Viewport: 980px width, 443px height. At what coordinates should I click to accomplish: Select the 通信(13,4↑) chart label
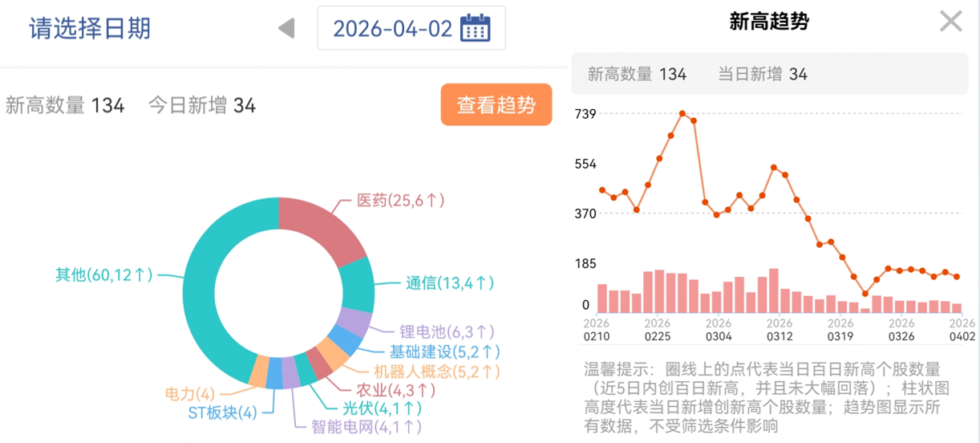pos(450,282)
